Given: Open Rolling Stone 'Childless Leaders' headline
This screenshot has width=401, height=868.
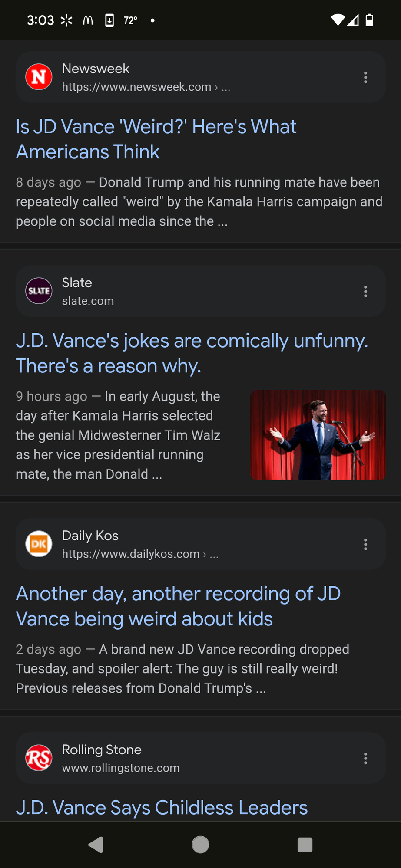Looking at the screenshot, I should pyautogui.click(x=162, y=808).
